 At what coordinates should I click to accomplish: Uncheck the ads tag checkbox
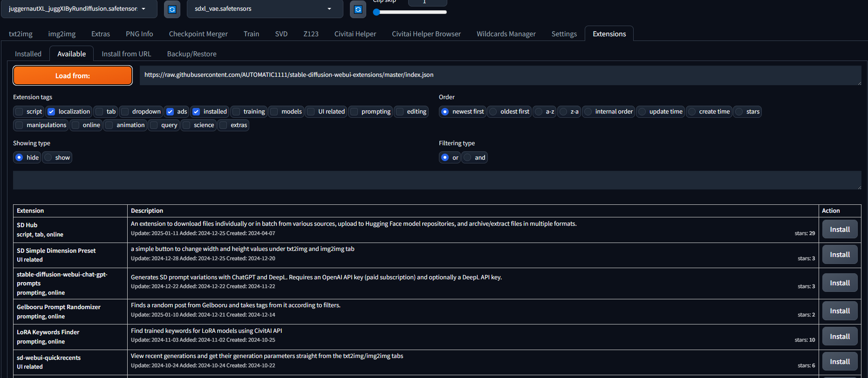[x=170, y=112]
